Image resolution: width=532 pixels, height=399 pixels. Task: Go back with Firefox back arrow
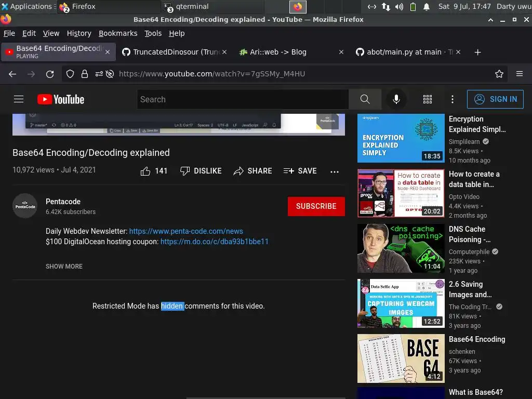tap(12, 74)
